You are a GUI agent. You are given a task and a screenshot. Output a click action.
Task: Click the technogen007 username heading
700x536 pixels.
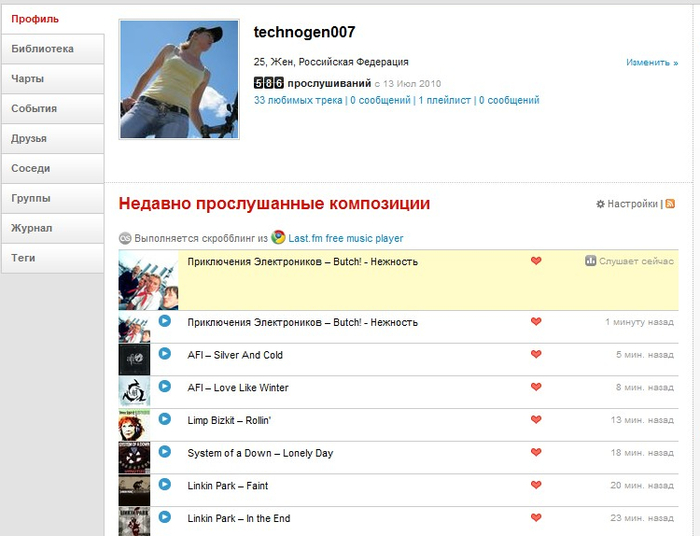[x=304, y=32]
